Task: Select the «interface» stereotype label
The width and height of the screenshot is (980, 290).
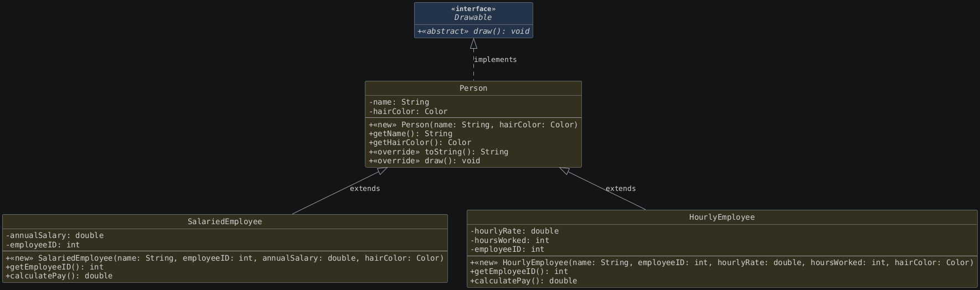Action: point(473,9)
